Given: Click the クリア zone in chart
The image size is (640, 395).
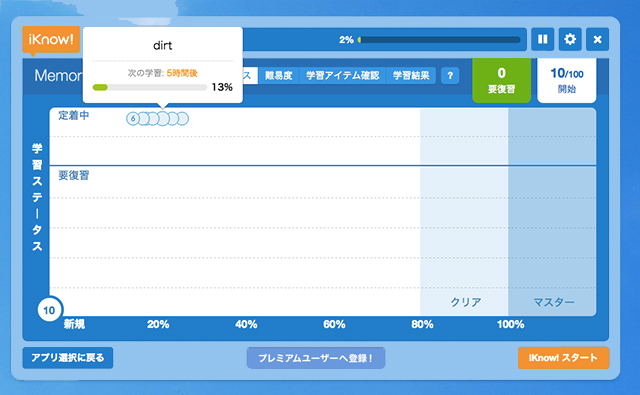Looking at the screenshot, I should coord(464,212).
